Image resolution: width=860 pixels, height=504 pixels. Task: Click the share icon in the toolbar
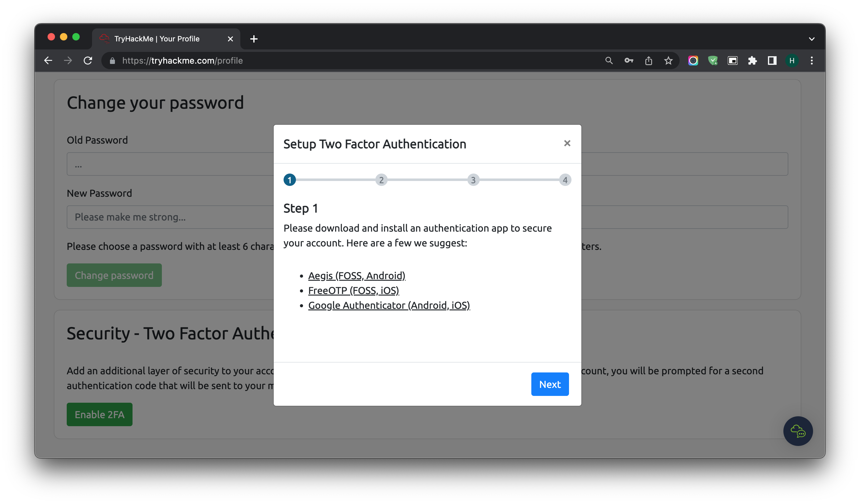(649, 61)
